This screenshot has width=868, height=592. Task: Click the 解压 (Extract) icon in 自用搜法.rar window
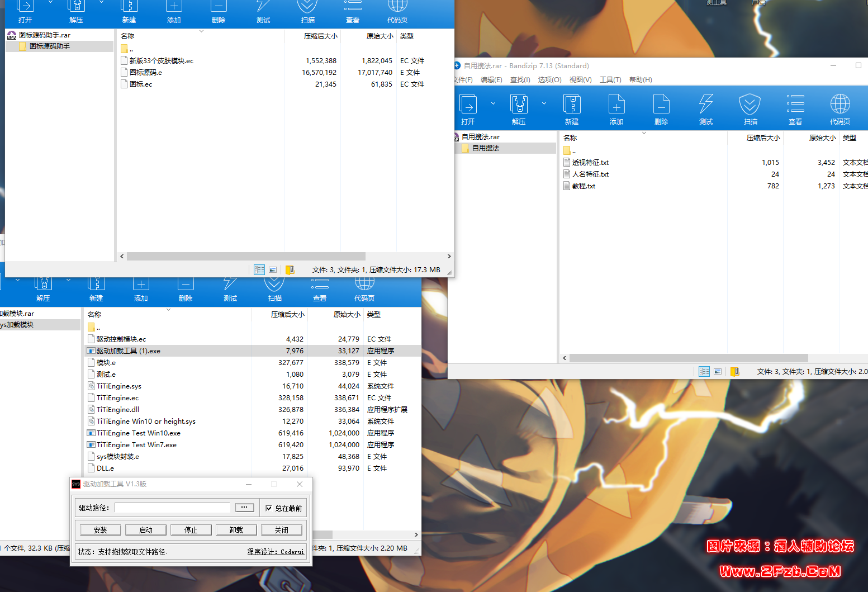[518, 108]
